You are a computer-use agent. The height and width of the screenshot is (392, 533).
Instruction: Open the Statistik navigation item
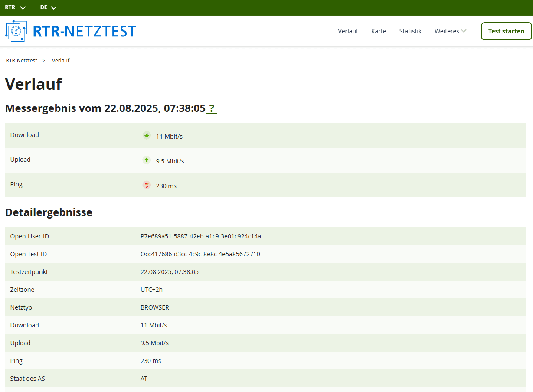[x=410, y=31]
